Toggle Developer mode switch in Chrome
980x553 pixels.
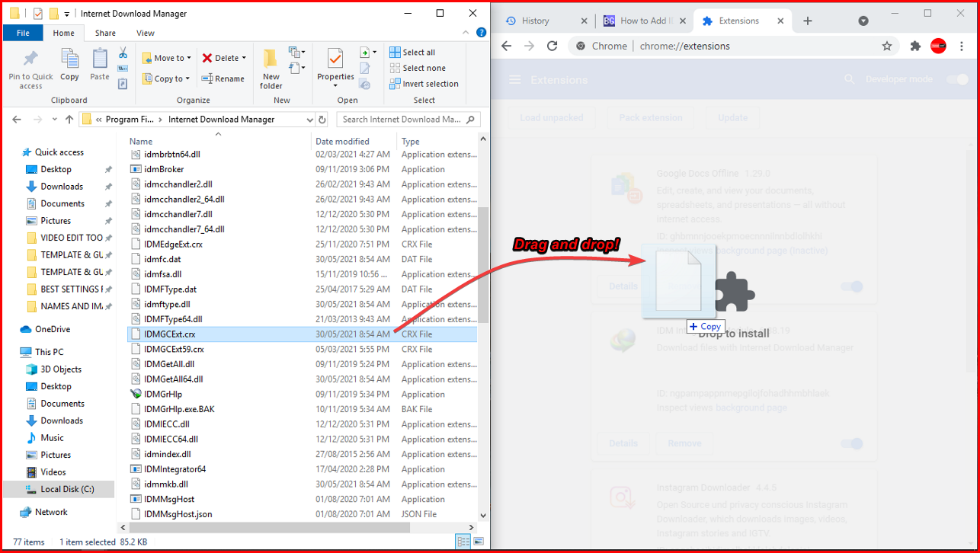coord(956,79)
